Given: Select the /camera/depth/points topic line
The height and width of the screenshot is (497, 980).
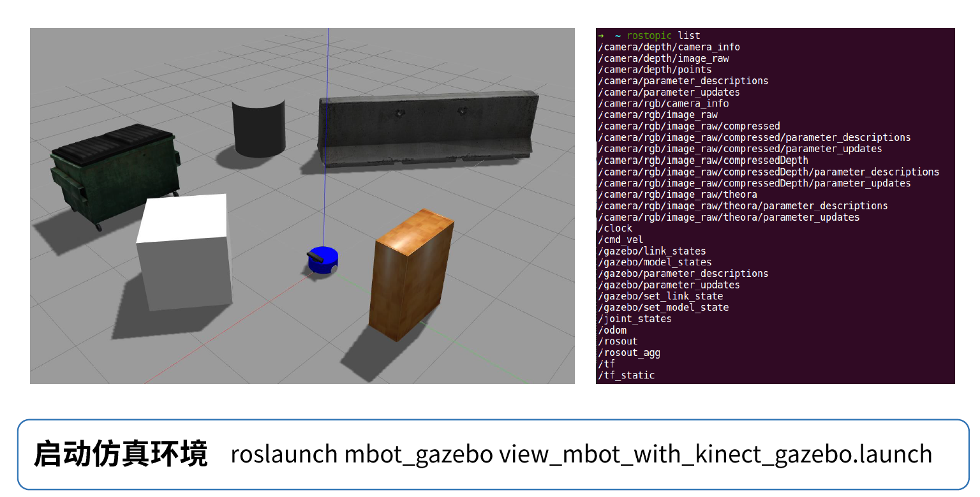Looking at the screenshot, I should click(x=655, y=70).
